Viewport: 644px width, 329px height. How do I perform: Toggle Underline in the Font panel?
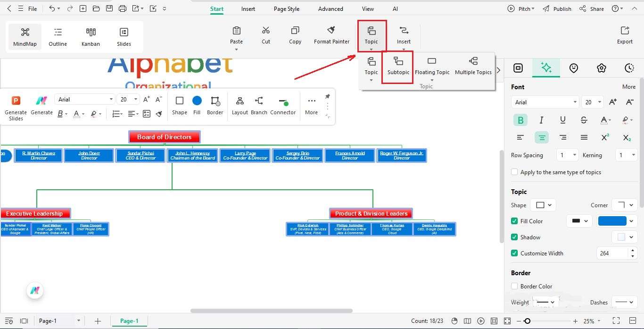coord(562,120)
